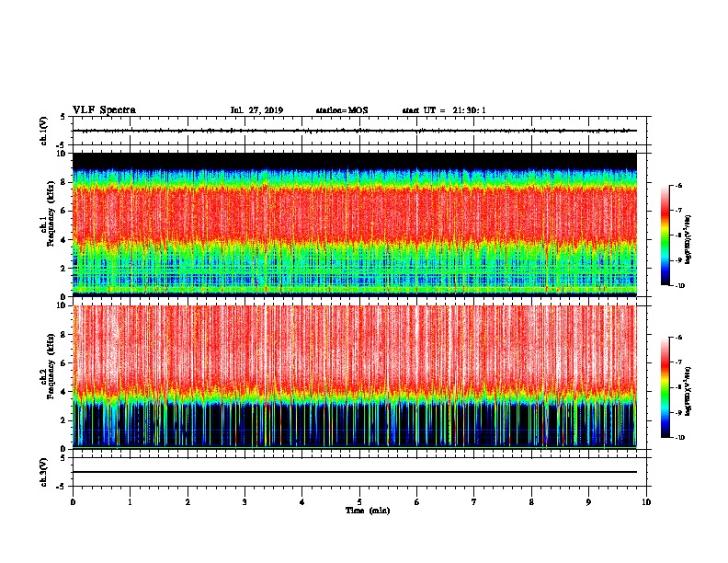The width and height of the screenshot is (728, 563).
Task: Click the ch.3 flat voltage trace line
Action: click(355, 472)
